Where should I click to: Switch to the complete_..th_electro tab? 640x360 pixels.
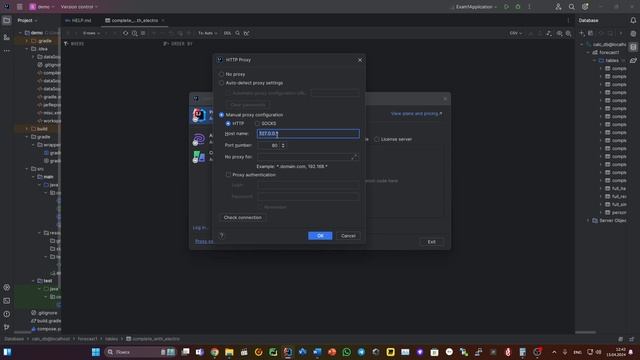[134, 20]
